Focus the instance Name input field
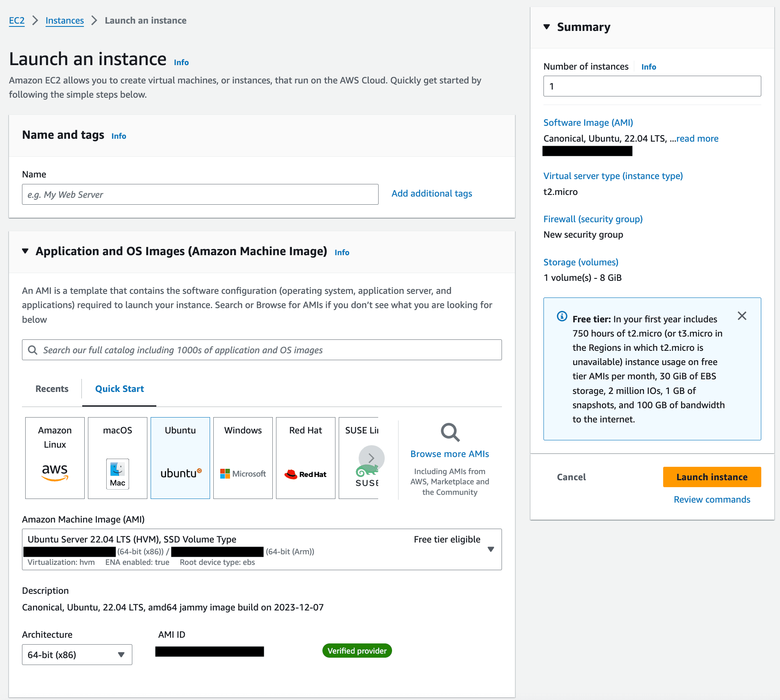This screenshot has height=700, width=780. [x=200, y=195]
